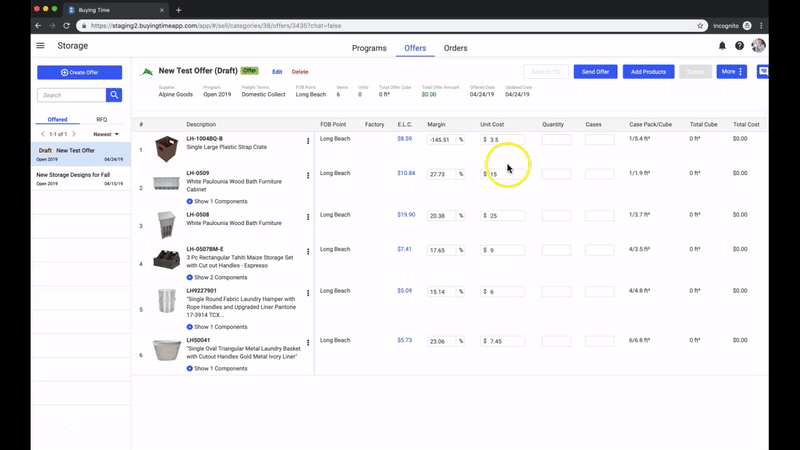
Task: Click the user profile avatar
Action: coord(759,46)
